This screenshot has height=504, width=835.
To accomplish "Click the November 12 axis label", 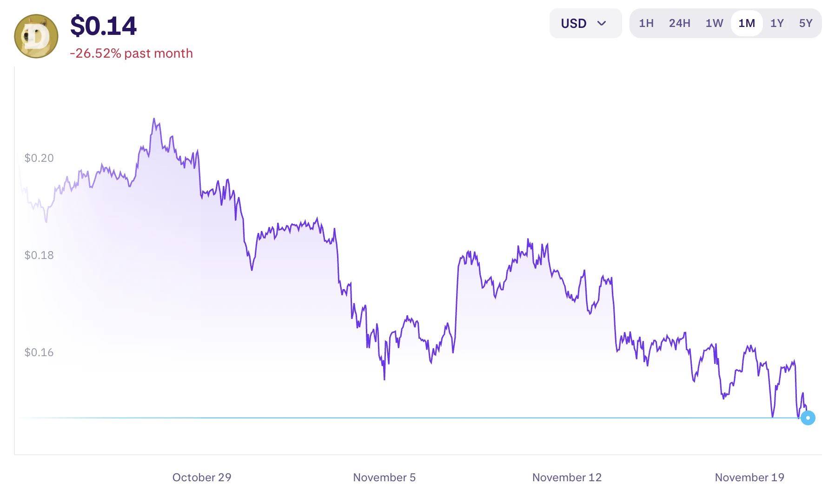I will coord(567,477).
